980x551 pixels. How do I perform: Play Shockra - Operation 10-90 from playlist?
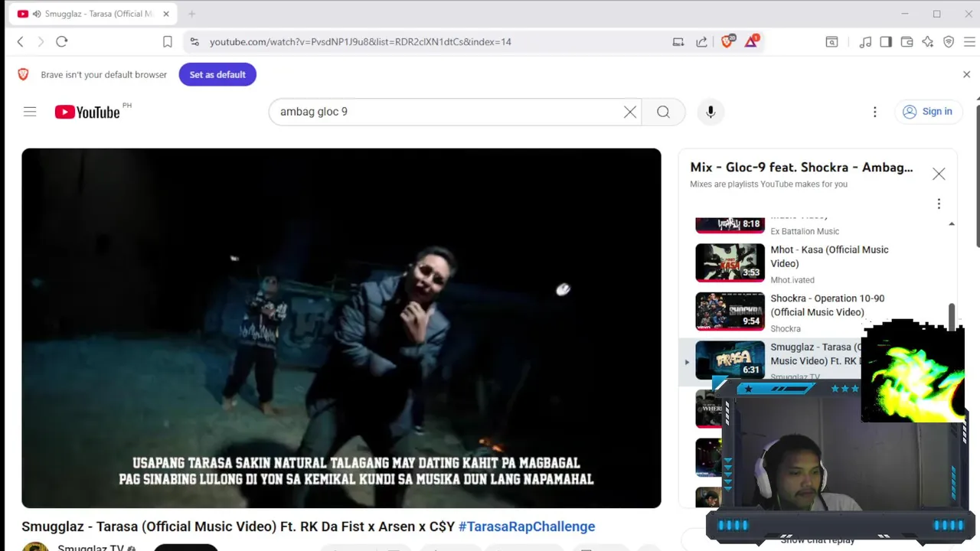click(828, 305)
